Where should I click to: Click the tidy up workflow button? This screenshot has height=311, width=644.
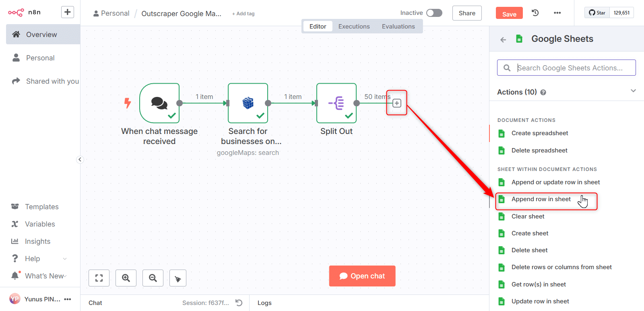(178, 278)
